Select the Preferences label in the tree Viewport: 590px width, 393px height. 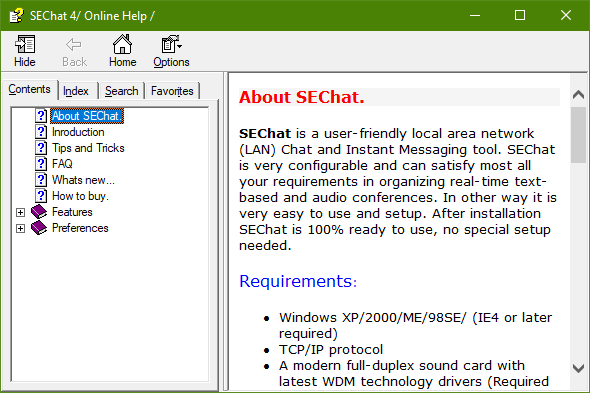pyautogui.click(x=80, y=228)
